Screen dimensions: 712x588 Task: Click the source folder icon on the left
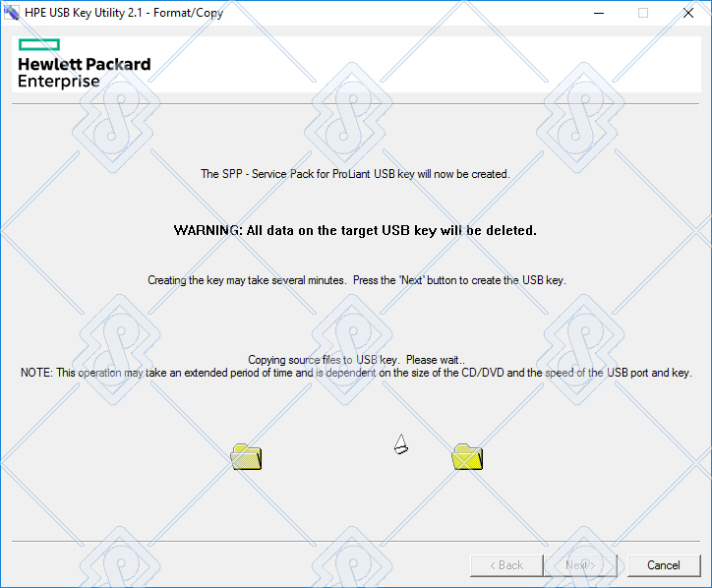[246, 456]
